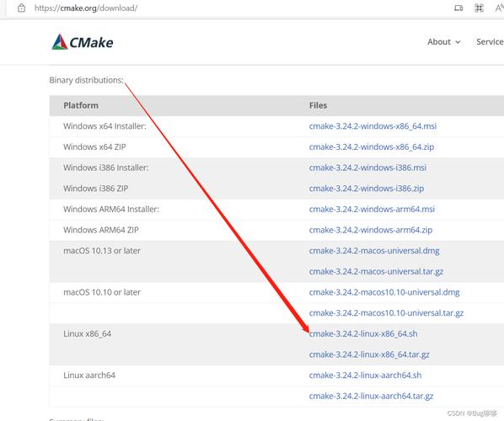Viewport: 504px width, 421px height.
Task: Download cmake-3.24.2-windows-i386.msi
Action: click(367, 168)
